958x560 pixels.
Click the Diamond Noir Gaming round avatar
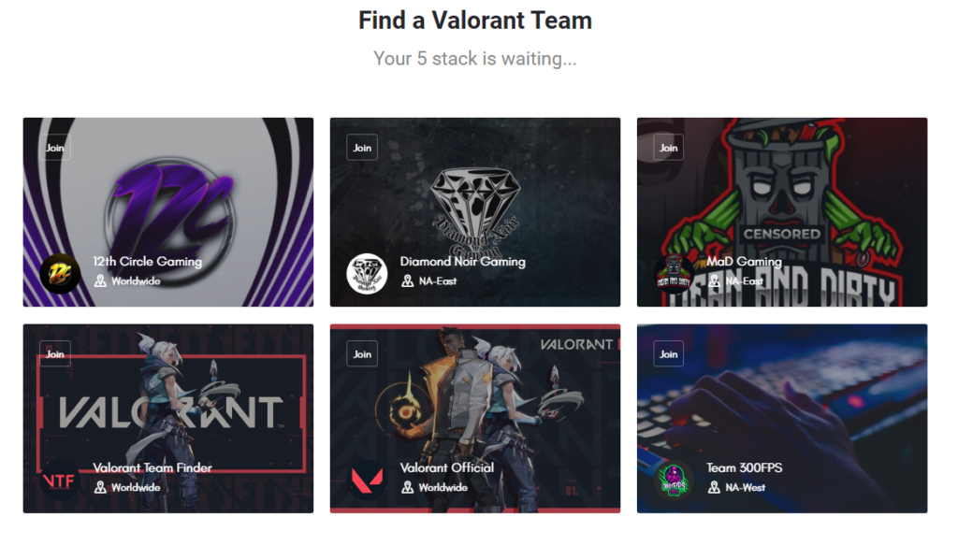(x=367, y=274)
